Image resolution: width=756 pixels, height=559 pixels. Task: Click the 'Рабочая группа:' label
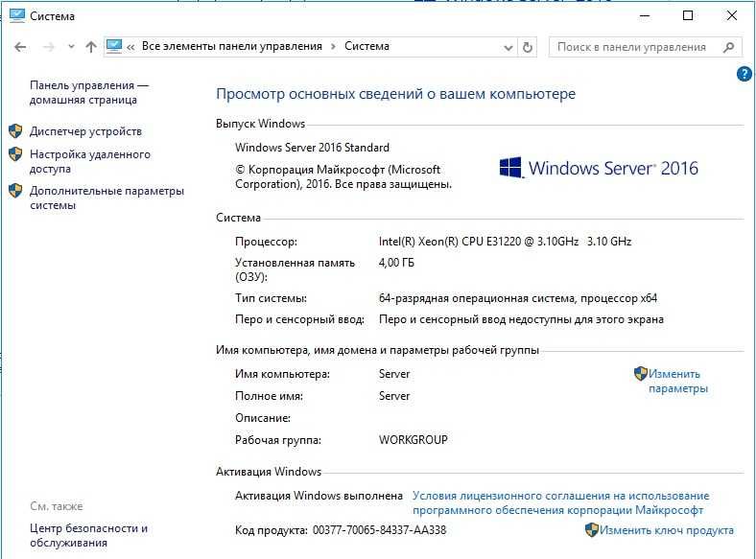point(278,440)
